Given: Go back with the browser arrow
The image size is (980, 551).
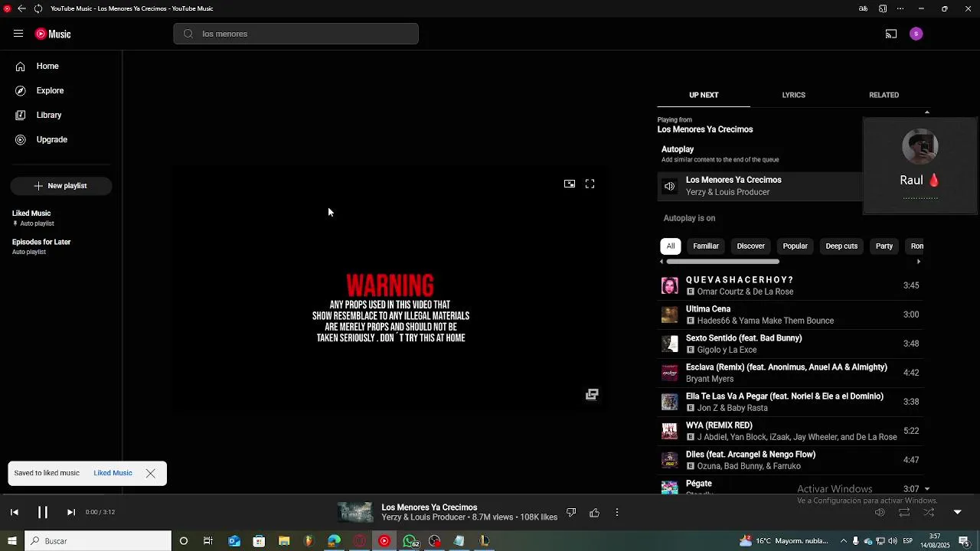Looking at the screenshot, I should [21, 8].
